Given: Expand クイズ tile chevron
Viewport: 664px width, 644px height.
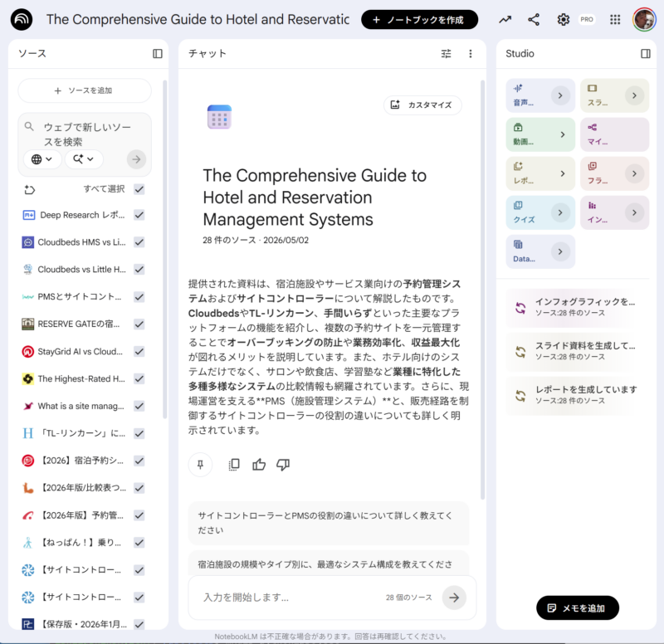Looking at the screenshot, I should (x=559, y=212).
